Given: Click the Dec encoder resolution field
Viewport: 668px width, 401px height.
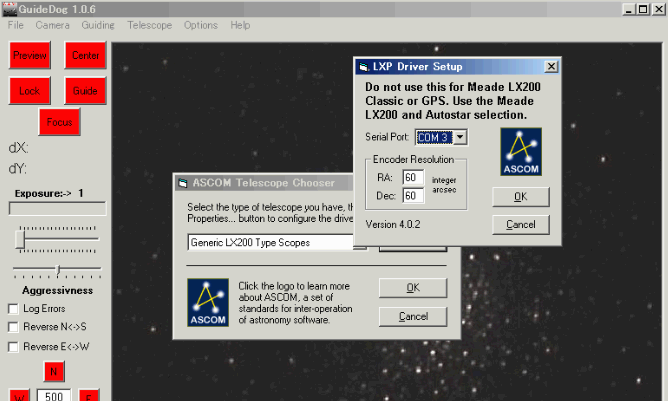Looking at the screenshot, I should [x=413, y=196].
